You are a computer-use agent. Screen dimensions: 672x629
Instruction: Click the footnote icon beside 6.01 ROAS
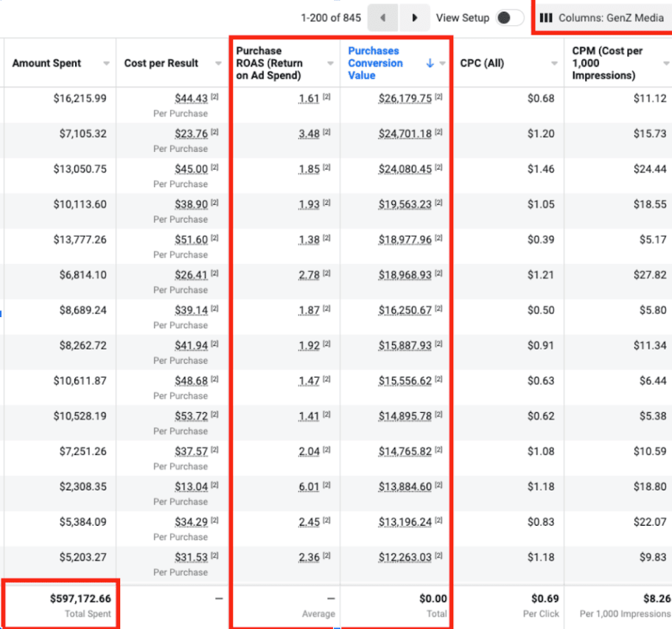click(326, 486)
